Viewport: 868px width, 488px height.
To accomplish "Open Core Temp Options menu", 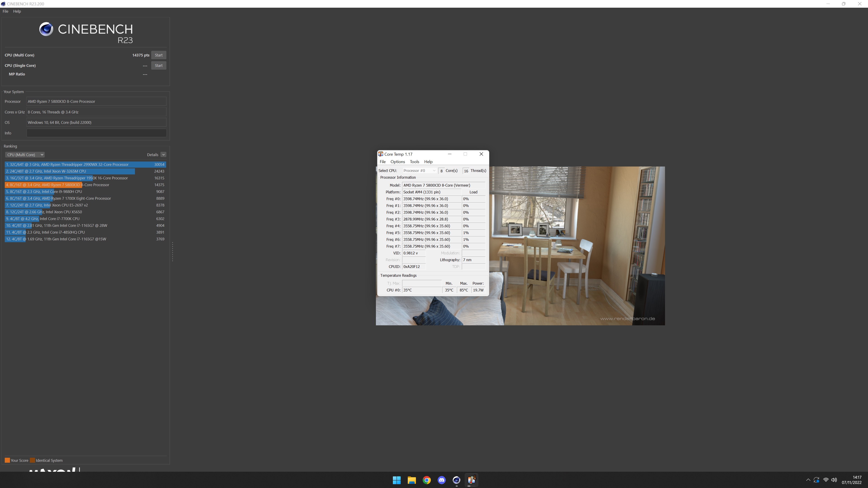I will point(397,162).
